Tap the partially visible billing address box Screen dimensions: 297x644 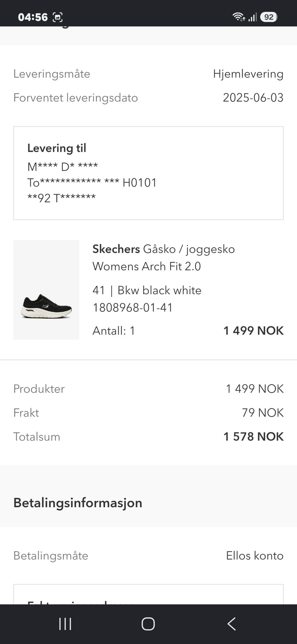point(148,594)
